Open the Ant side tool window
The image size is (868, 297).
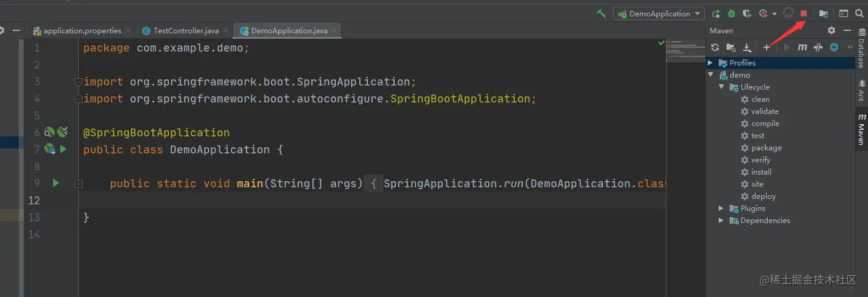coord(861,90)
